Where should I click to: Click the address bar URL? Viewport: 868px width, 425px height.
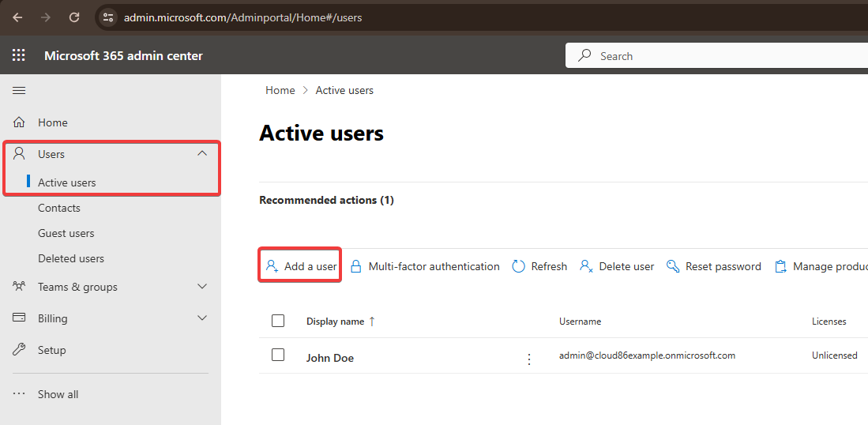click(242, 17)
